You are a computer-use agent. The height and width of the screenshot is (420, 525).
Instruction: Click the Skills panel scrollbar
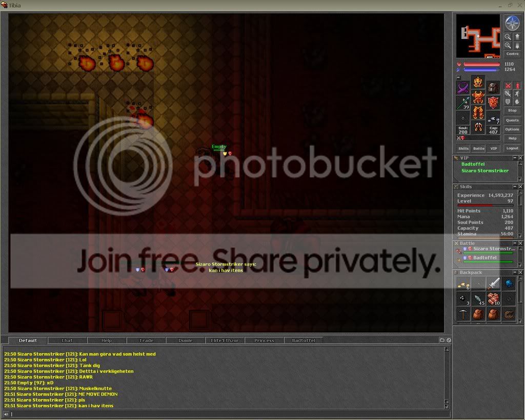pos(520,213)
